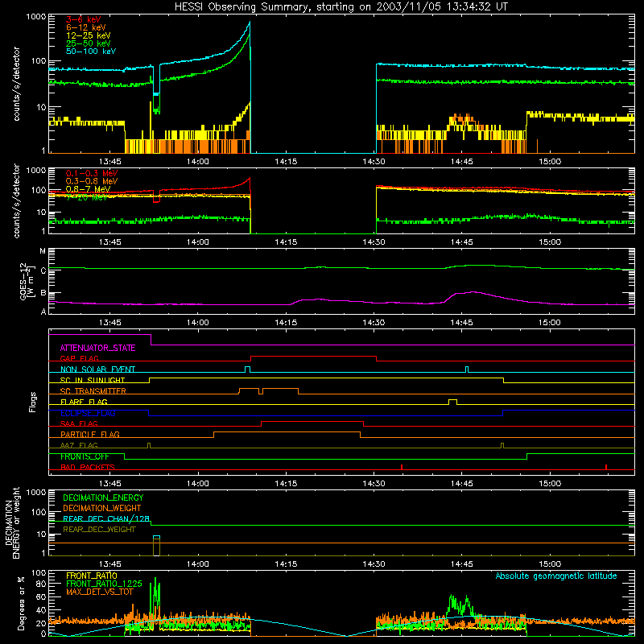
Task: Click the 0.1-0.3 MeV legend label
Action: click(x=92, y=173)
